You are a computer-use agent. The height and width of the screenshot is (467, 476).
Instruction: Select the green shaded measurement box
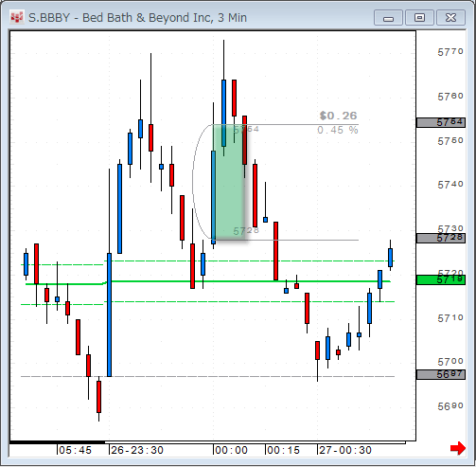pyautogui.click(x=230, y=182)
